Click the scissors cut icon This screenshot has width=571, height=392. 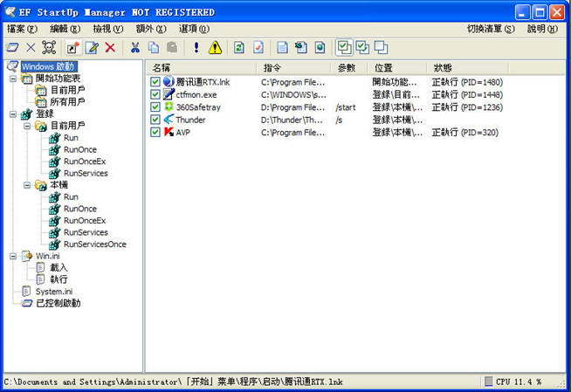coord(135,47)
